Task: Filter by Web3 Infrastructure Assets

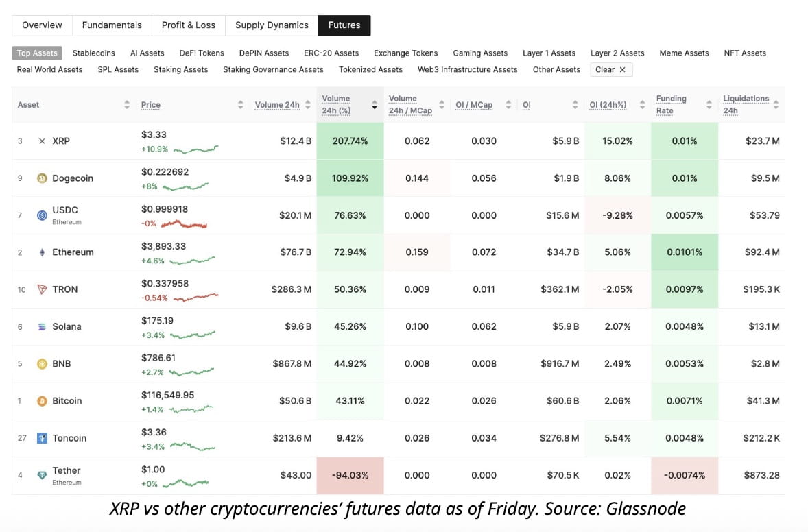Action: click(x=467, y=69)
